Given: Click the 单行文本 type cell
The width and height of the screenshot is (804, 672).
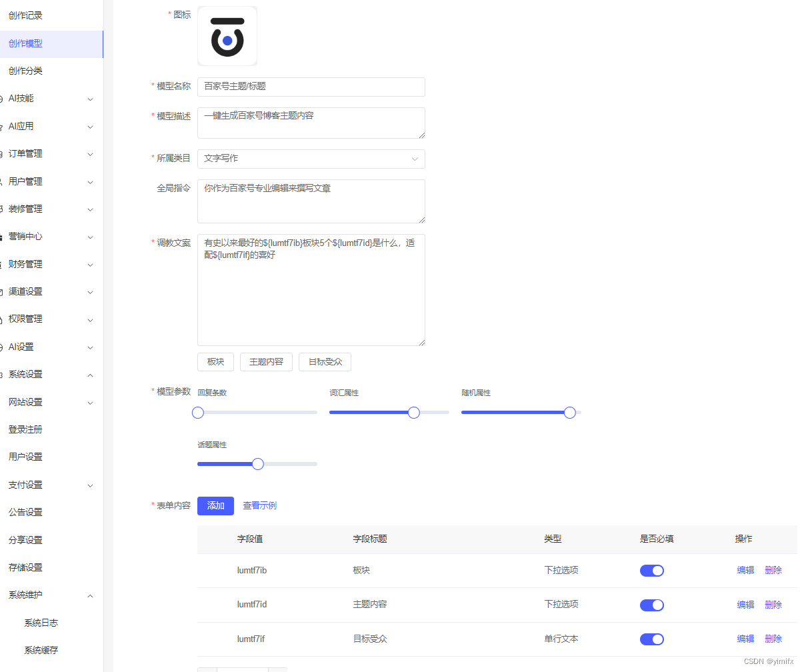Looking at the screenshot, I should [561, 639].
